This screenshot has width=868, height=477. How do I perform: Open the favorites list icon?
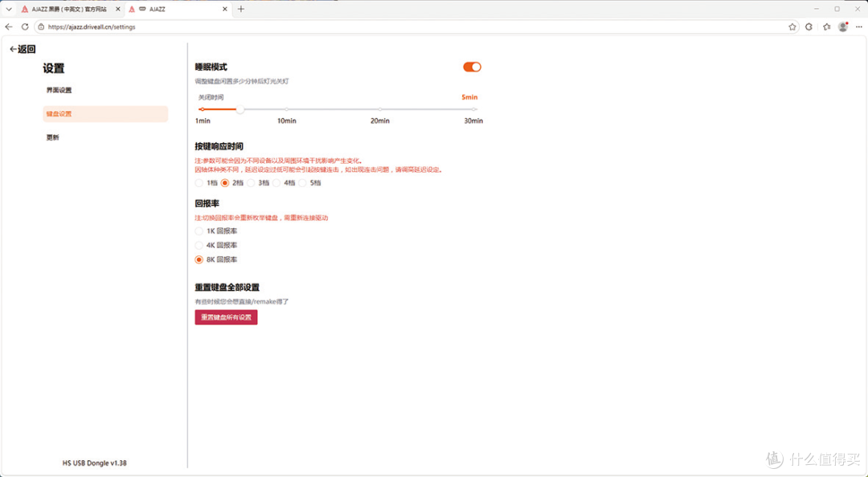pyautogui.click(x=826, y=26)
